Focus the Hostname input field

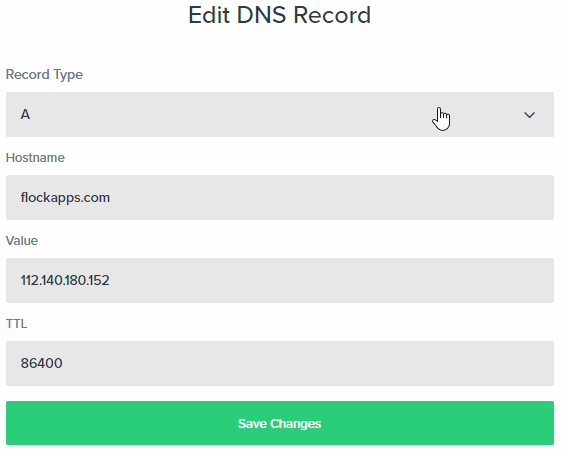(280, 197)
